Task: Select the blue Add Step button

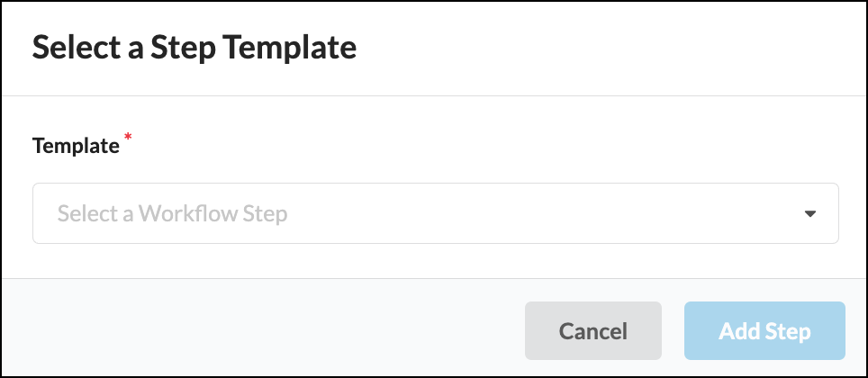Action: click(764, 330)
